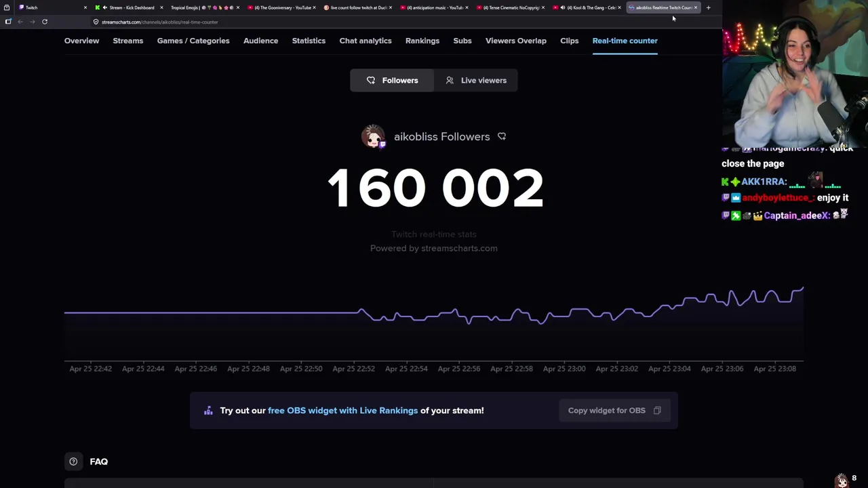This screenshot has width=868, height=488.
Task: Close the Twitch browser tab
Action: point(85,7)
